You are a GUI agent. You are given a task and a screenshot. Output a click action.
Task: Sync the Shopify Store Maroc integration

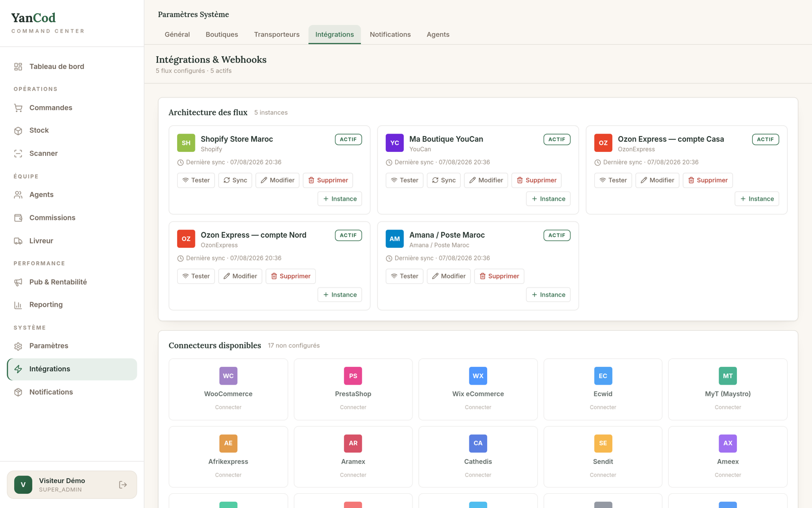pos(235,180)
